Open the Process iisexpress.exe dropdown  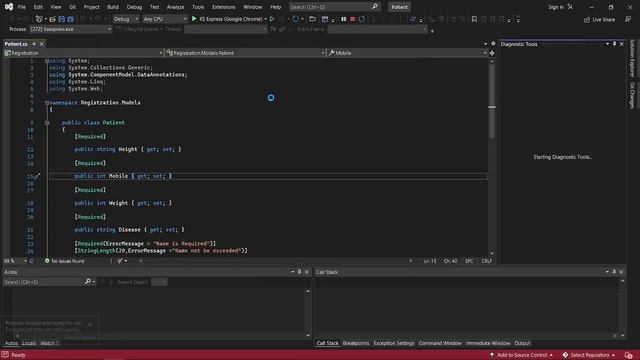(70, 29)
